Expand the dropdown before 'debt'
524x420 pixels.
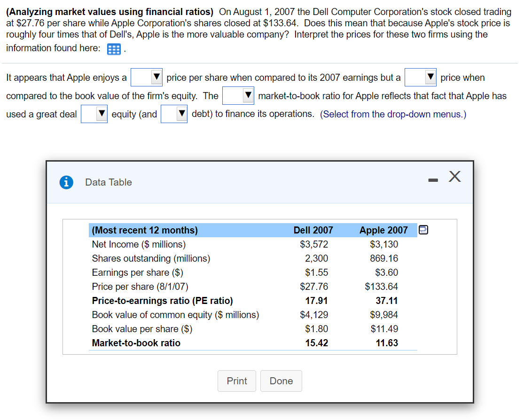tap(174, 114)
